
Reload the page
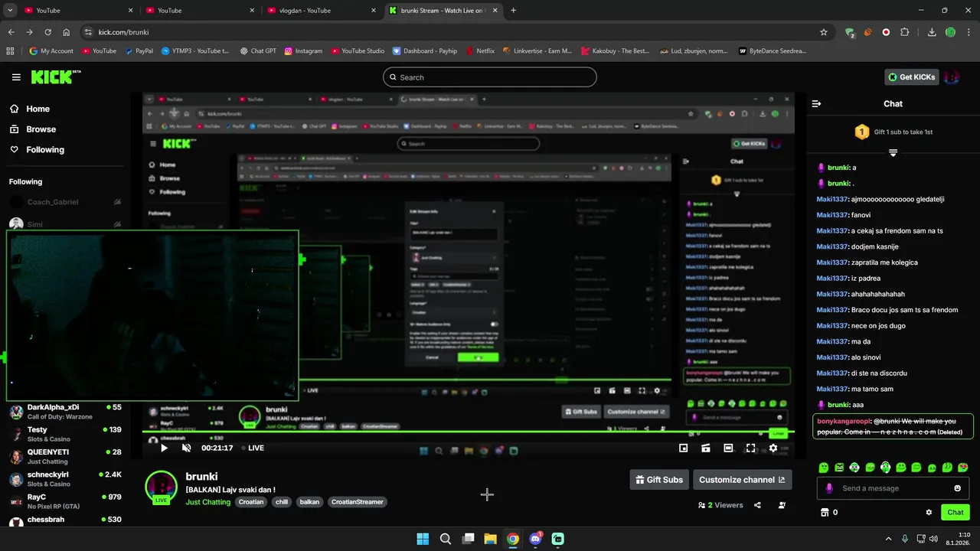(48, 32)
